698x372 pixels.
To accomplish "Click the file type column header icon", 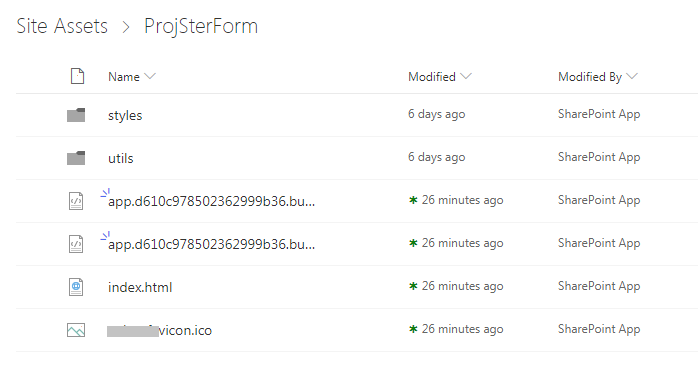I will click(77, 76).
